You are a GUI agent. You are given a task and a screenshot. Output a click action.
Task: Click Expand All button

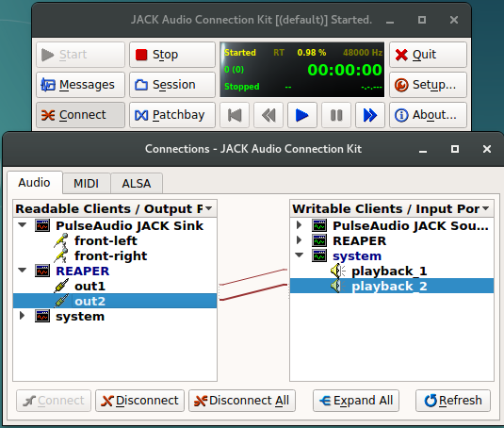click(356, 401)
